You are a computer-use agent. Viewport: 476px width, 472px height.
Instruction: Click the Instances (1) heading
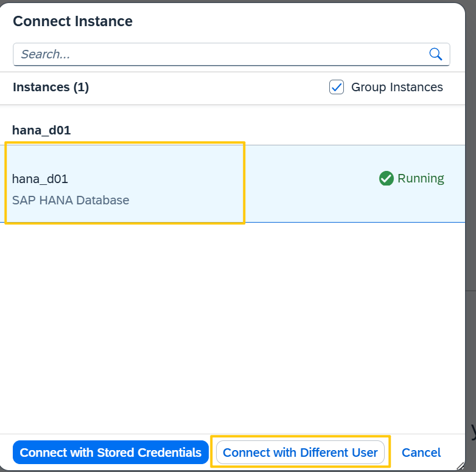(x=51, y=87)
